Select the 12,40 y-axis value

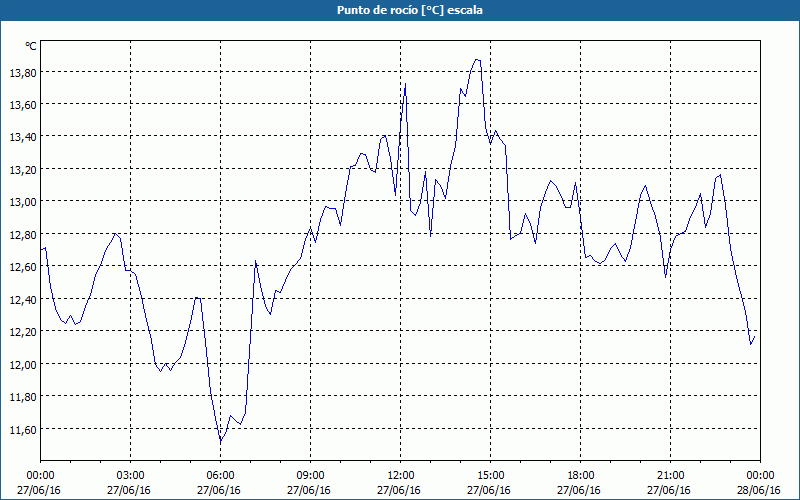coord(23,300)
